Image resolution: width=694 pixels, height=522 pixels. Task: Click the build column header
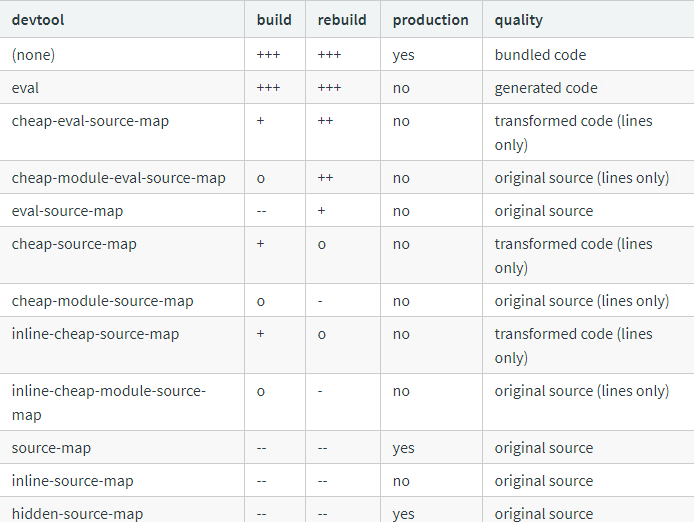[274, 20]
